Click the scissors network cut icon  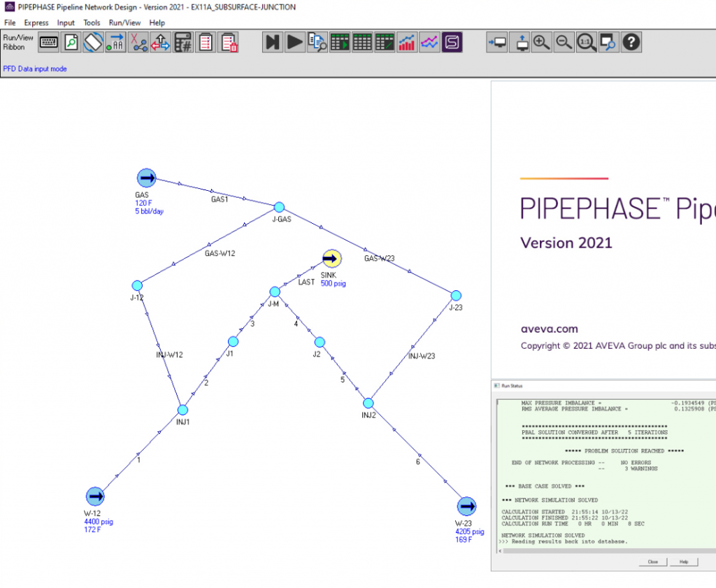pyautogui.click(x=138, y=43)
